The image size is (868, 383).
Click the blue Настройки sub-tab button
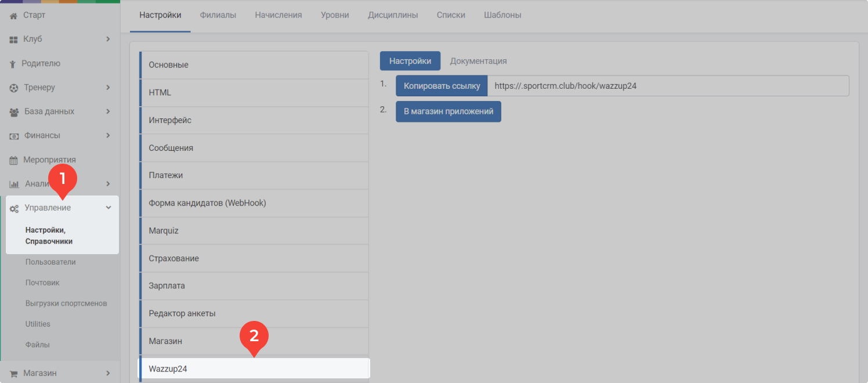tap(410, 61)
